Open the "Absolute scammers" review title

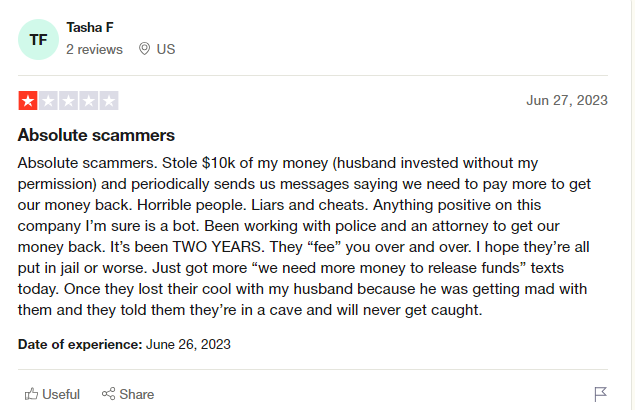tap(96, 135)
